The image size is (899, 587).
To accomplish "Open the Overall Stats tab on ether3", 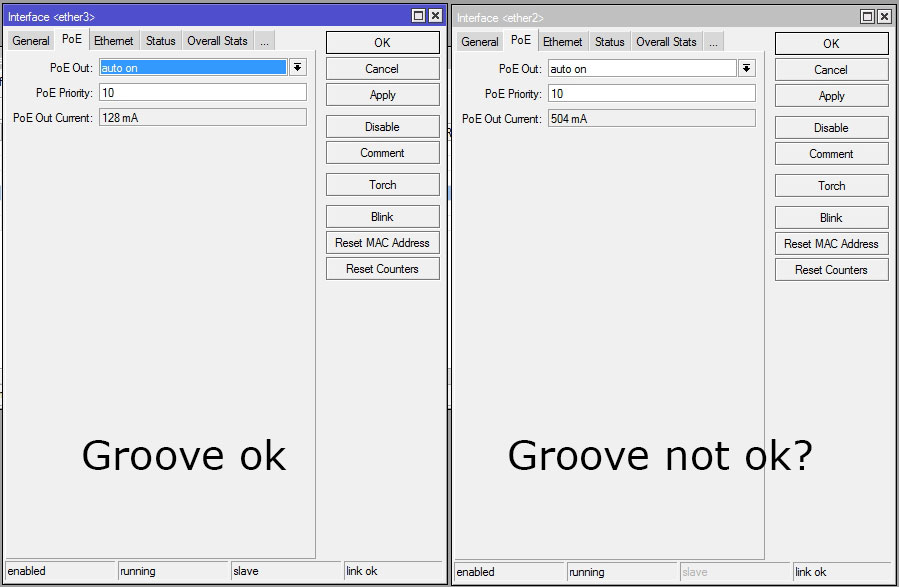I will tap(217, 40).
